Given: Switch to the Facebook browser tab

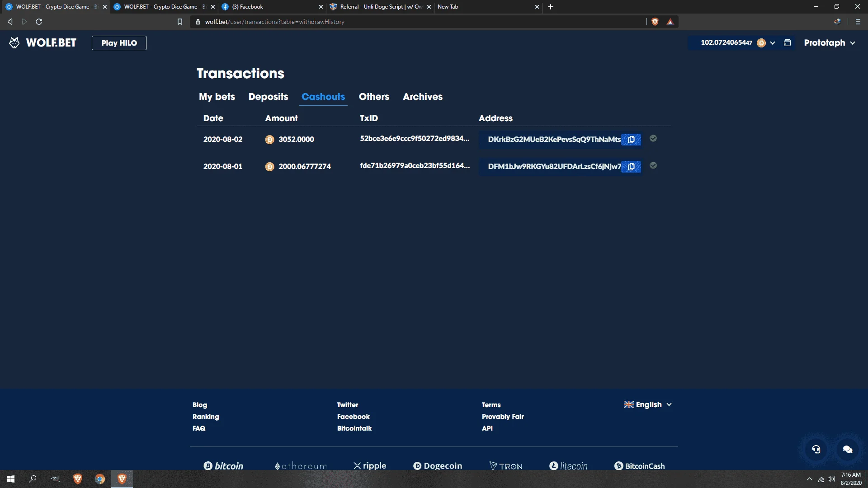Looking at the screenshot, I should coord(271,7).
